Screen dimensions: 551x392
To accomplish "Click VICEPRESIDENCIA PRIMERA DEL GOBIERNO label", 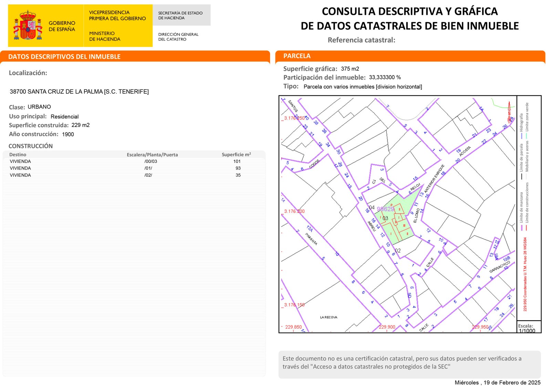I will 117,16.
